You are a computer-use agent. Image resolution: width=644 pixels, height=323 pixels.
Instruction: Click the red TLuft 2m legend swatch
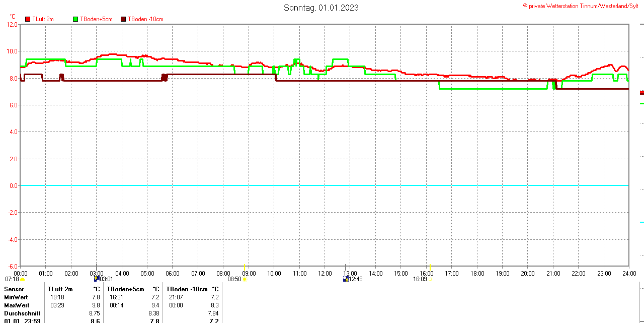point(28,19)
